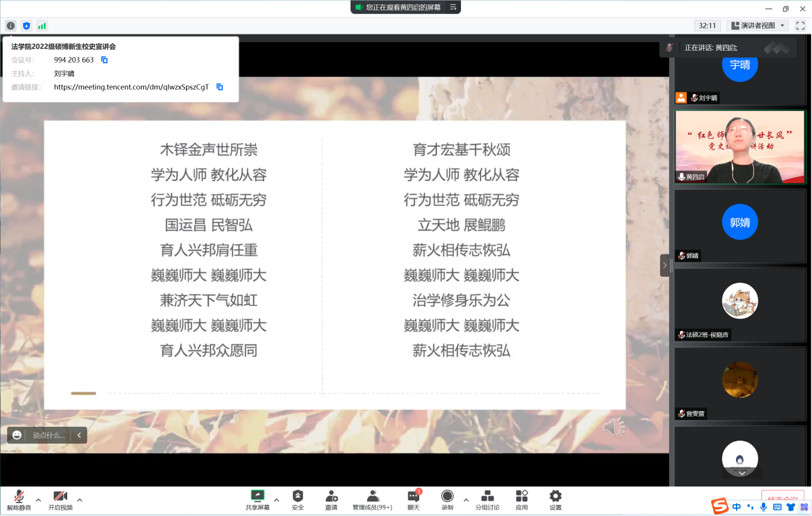Open 管理成员 participants panel
The image size is (812, 516).
coord(372,500)
